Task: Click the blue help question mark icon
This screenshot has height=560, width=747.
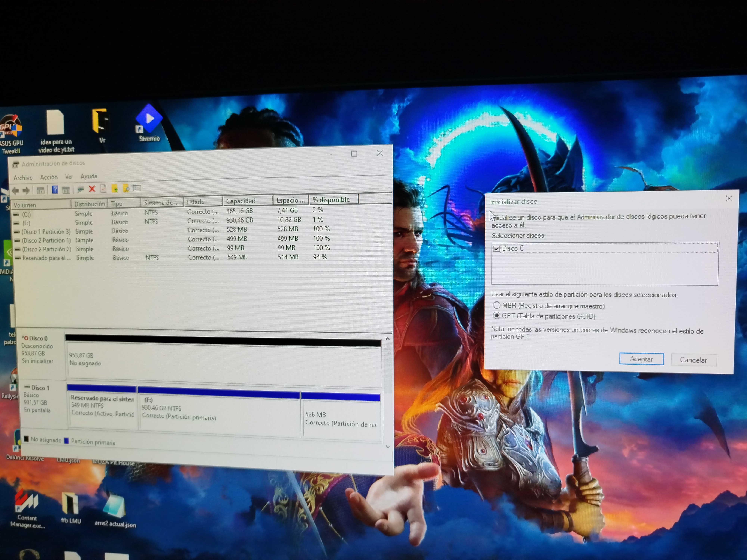Action: (x=55, y=190)
